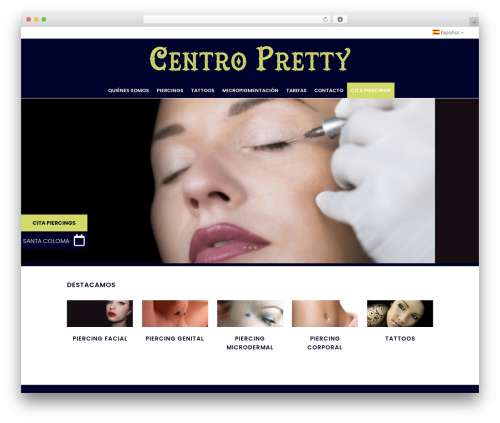This screenshot has height=423, width=500.
Task: Select the Tattoos navigation item
Action: (203, 90)
